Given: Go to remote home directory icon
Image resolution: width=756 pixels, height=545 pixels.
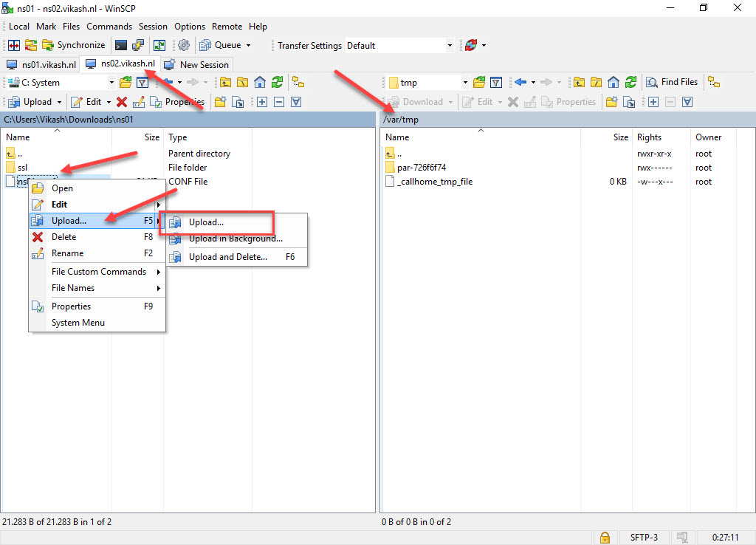Looking at the screenshot, I should click(614, 83).
